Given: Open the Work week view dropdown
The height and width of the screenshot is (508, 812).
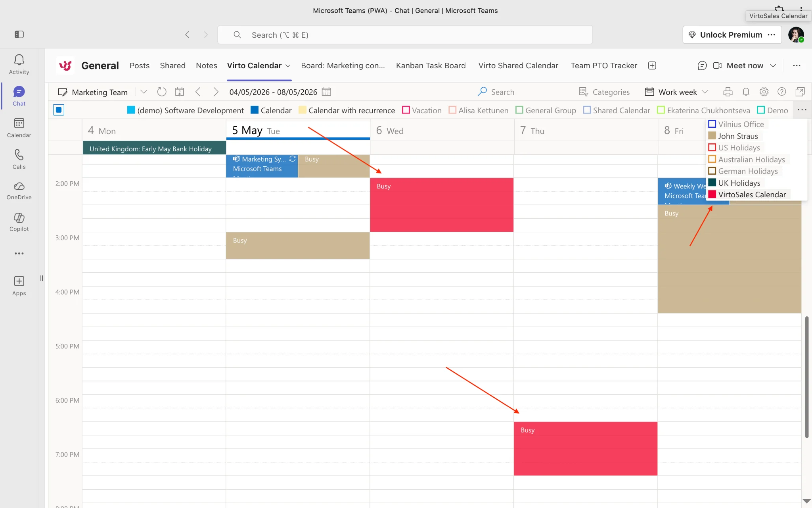Looking at the screenshot, I should [x=705, y=92].
